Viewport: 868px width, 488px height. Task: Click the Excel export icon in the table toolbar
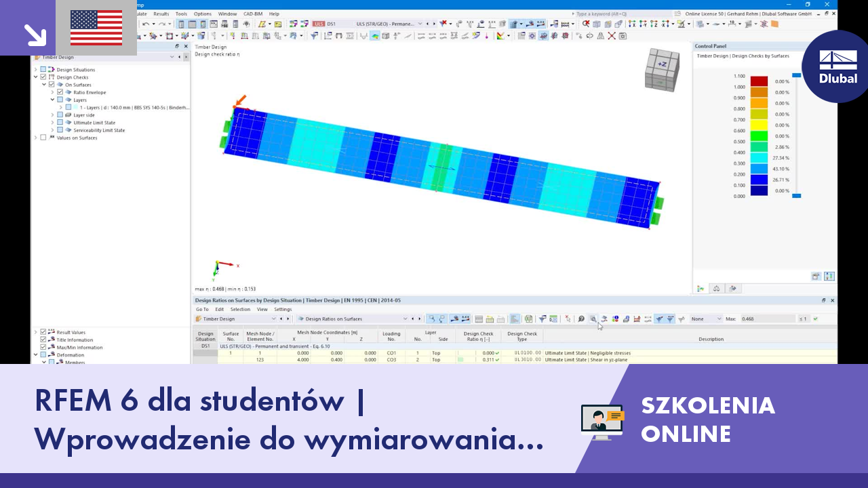pyautogui.click(x=528, y=319)
